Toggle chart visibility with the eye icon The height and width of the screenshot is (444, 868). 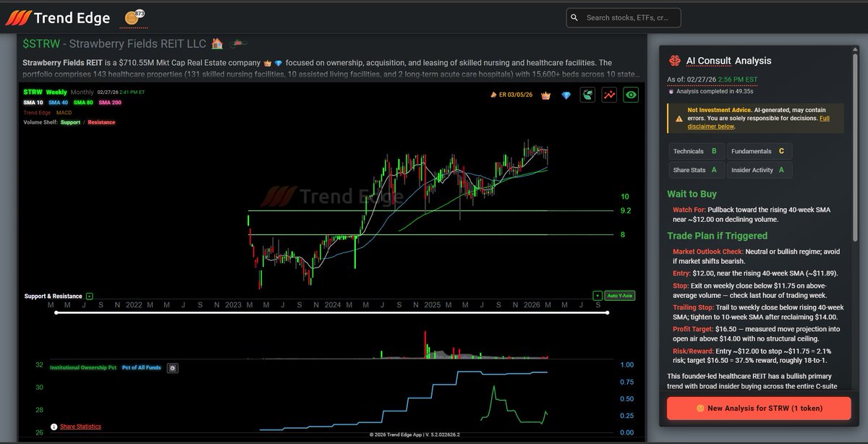pos(631,95)
